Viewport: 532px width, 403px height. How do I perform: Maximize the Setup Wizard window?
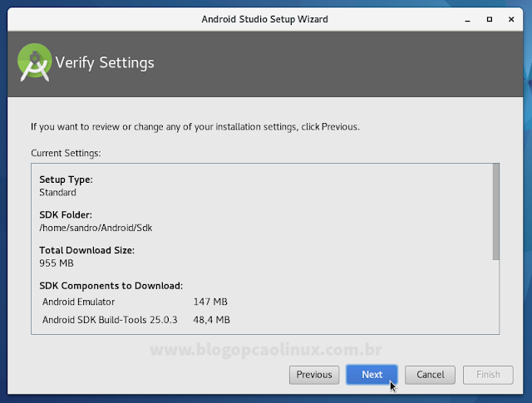pyautogui.click(x=490, y=19)
